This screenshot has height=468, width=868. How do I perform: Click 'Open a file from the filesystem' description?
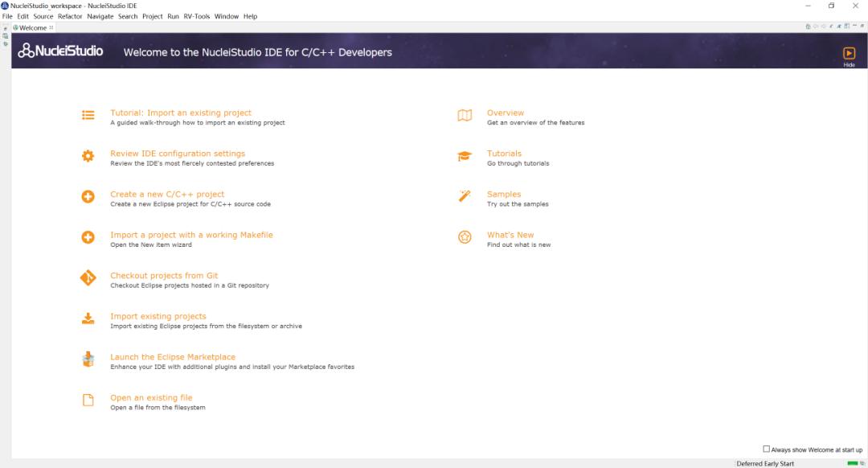click(x=158, y=408)
